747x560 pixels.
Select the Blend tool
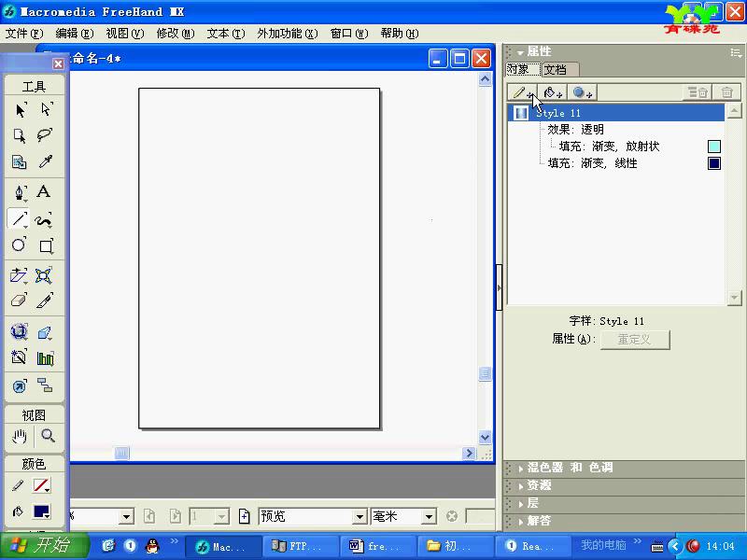pyautogui.click(x=19, y=331)
